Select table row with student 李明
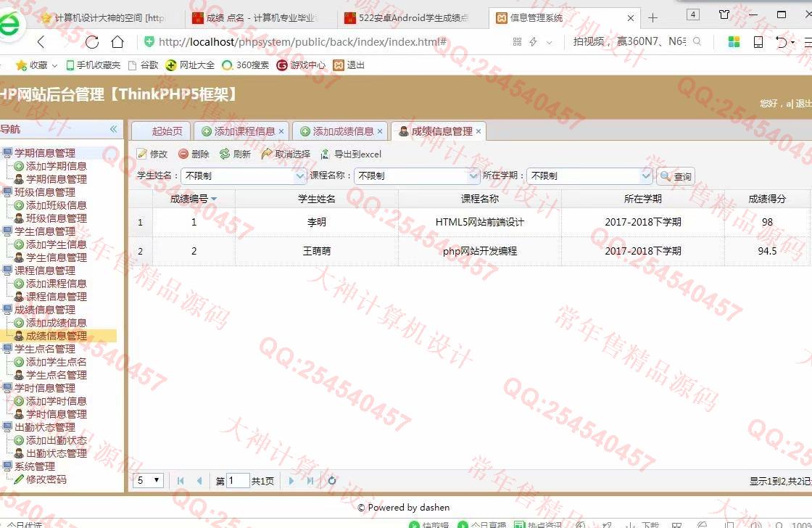Viewport: 812px width, 528px height. [x=471, y=222]
